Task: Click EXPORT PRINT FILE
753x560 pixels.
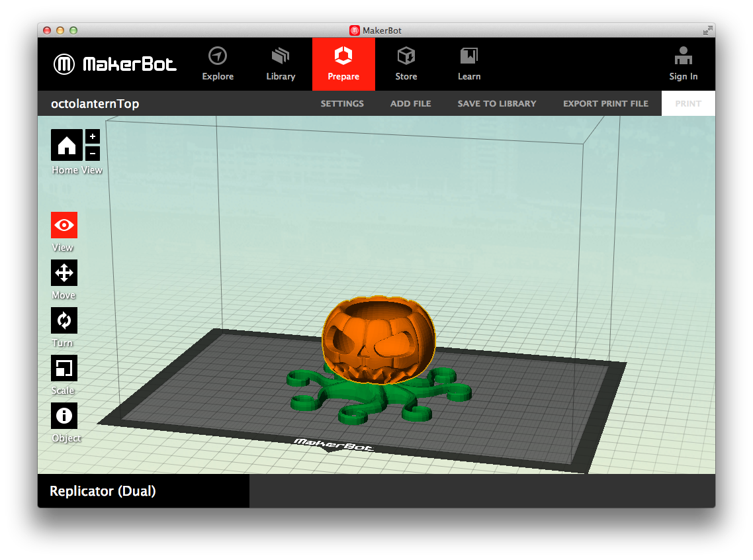Action: coord(605,104)
